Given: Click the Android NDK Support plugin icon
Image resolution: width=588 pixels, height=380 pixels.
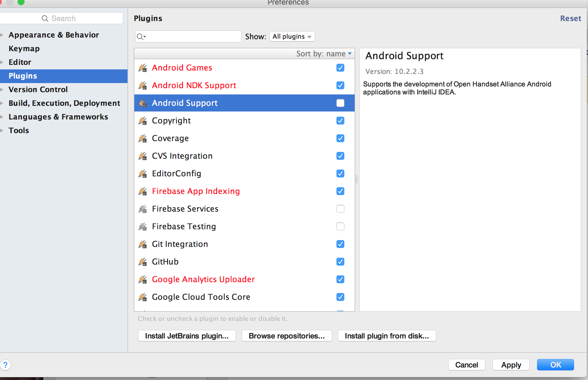Looking at the screenshot, I should (143, 85).
